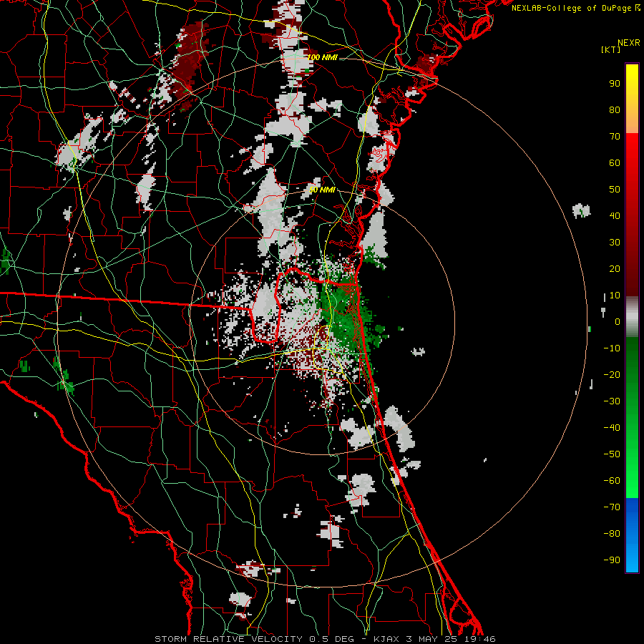The height and width of the screenshot is (644, 644).
Task: Click the 10 value on the velocity scale
Action: pos(615,296)
